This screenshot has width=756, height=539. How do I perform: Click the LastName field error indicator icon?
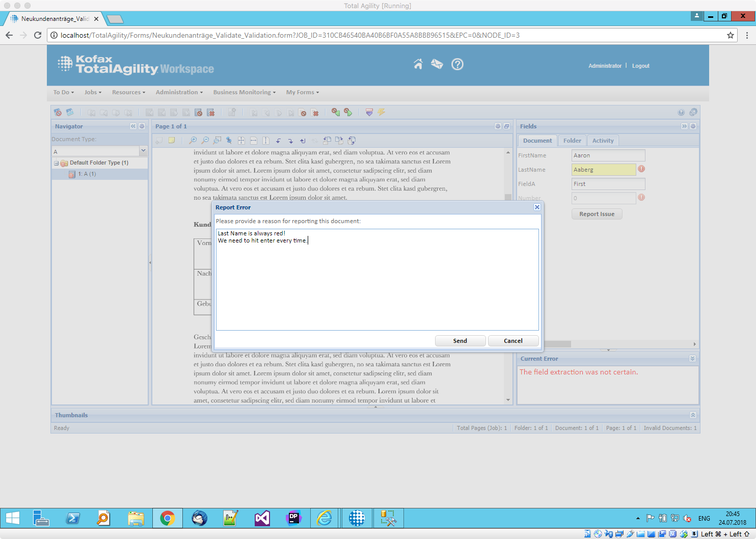641,169
